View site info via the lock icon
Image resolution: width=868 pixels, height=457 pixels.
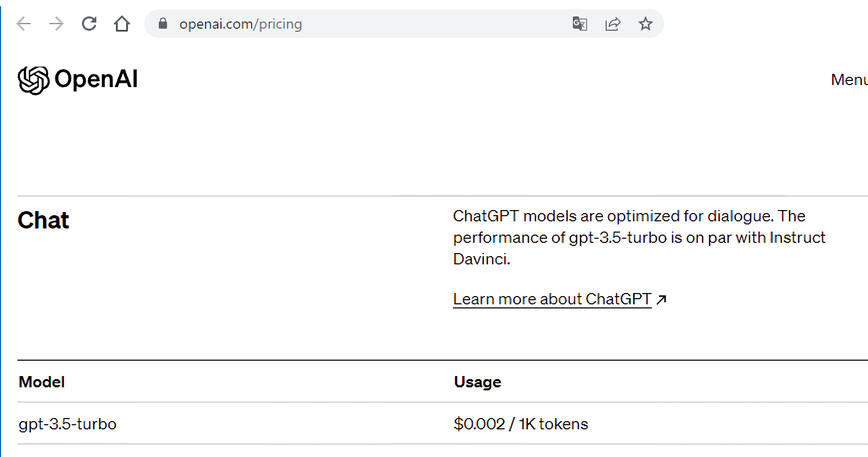pos(163,24)
